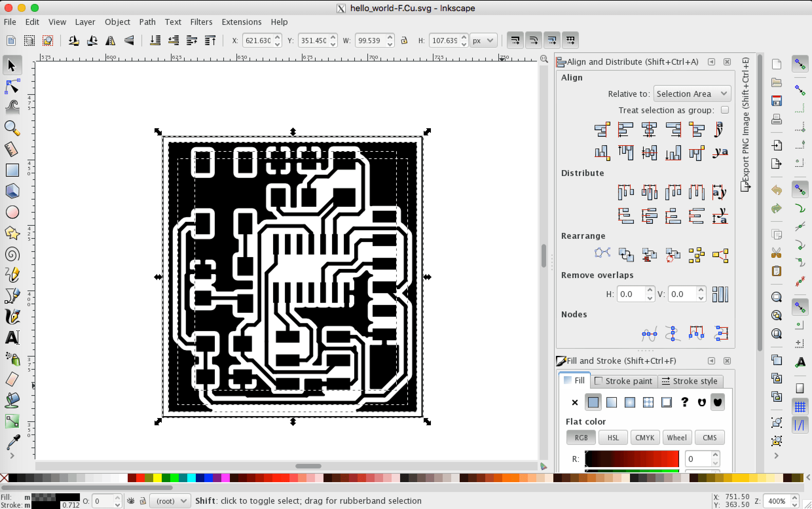Viewport: 812px width, 509px height.
Task: Select the Eraser tool
Action: coord(12,380)
